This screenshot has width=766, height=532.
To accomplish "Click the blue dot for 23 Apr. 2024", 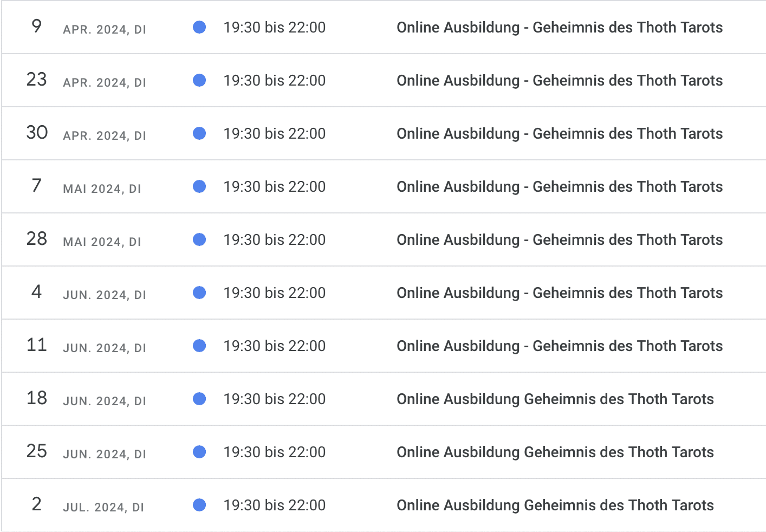I will point(199,80).
